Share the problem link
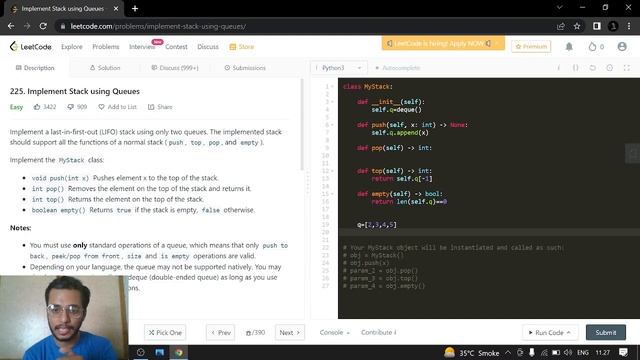640x360 pixels. (x=160, y=107)
